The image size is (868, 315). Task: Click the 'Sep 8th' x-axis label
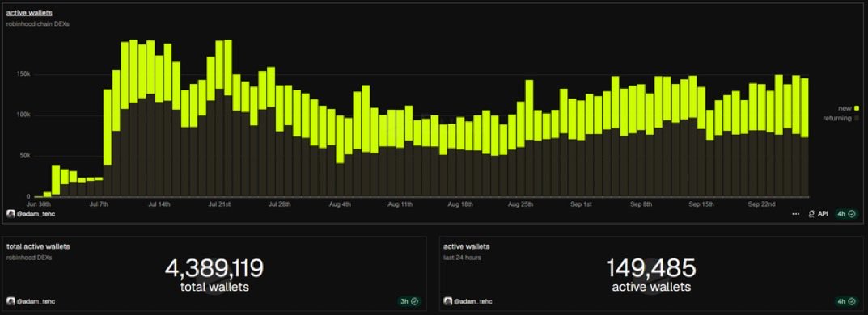pos(641,204)
